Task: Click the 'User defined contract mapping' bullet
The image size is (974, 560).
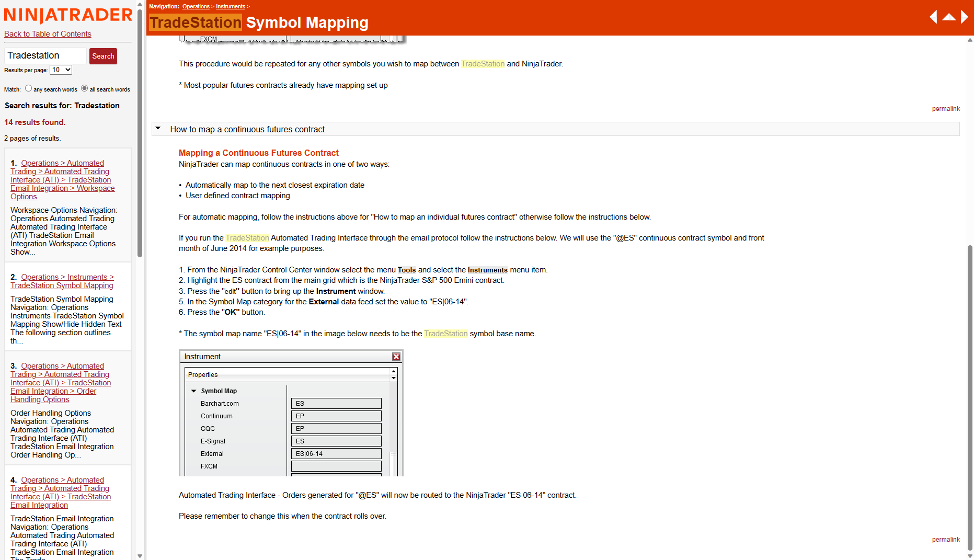Action: tap(238, 196)
